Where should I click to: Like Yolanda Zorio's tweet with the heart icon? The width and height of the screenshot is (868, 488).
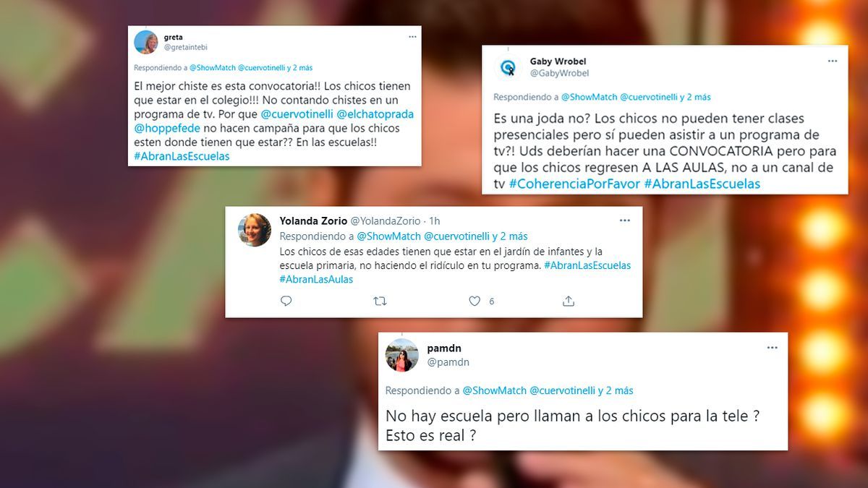[x=475, y=301]
